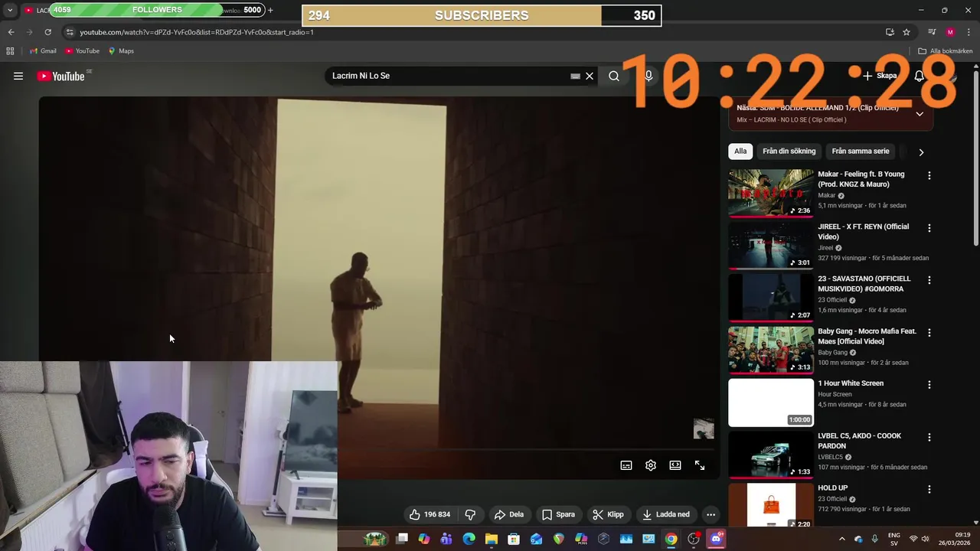The image size is (980, 551).
Task: Open options for HOLD UP video
Action: click(929, 490)
